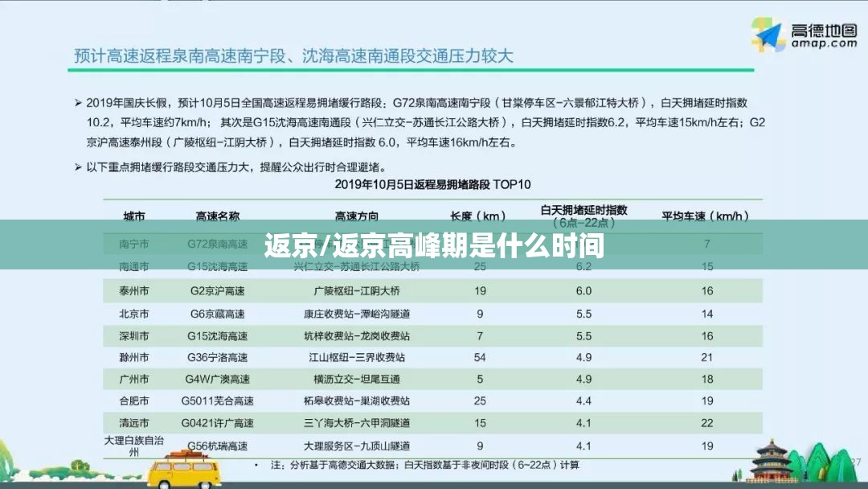This screenshot has height=489, width=868.
Task: Select the G72泉南高速 cell
Action: pos(218,244)
